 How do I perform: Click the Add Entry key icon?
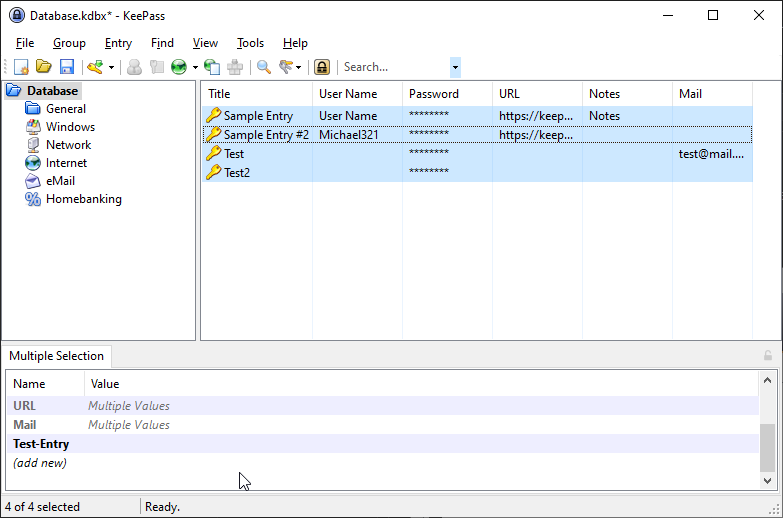point(95,67)
